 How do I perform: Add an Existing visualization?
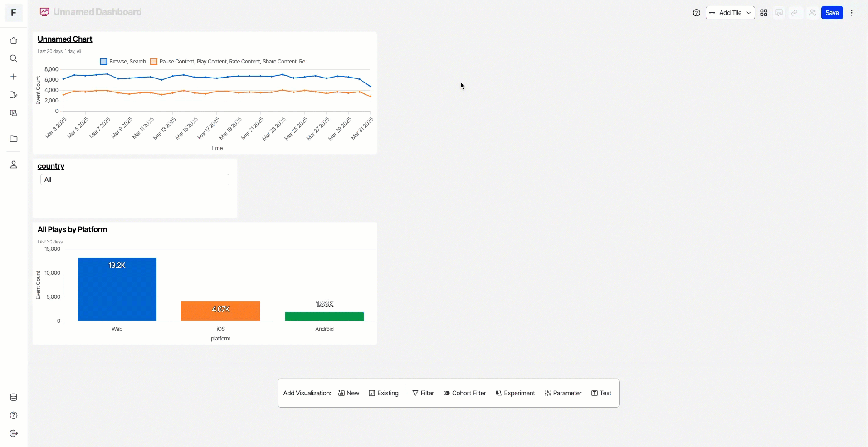tap(384, 393)
